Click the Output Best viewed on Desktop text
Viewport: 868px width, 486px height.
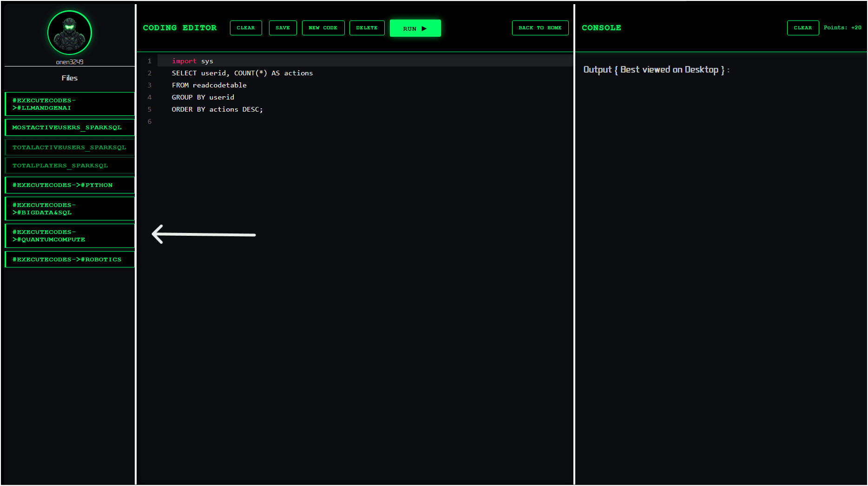point(656,70)
